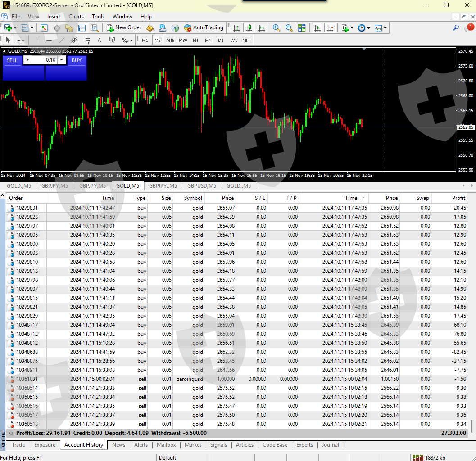Toggle the Chart Shift button
Viewport: 476px width, 461px height.
pos(331,28)
